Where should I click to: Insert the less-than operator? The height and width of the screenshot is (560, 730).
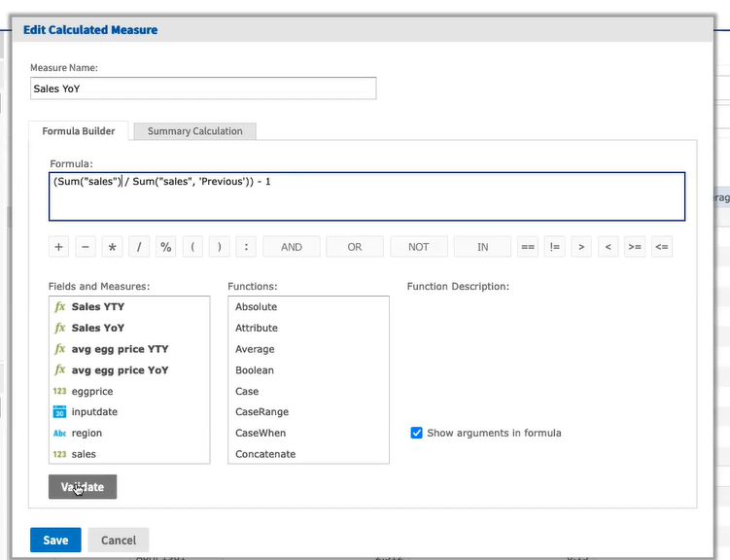click(608, 247)
